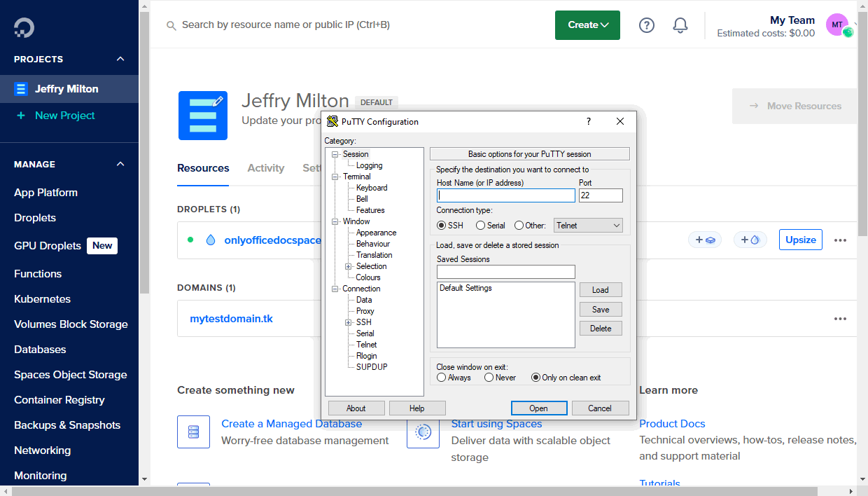Viewport: 868px width, 496px height.
Task: Click the Upsize button for the droplet
Action: [x=800, y=240]
